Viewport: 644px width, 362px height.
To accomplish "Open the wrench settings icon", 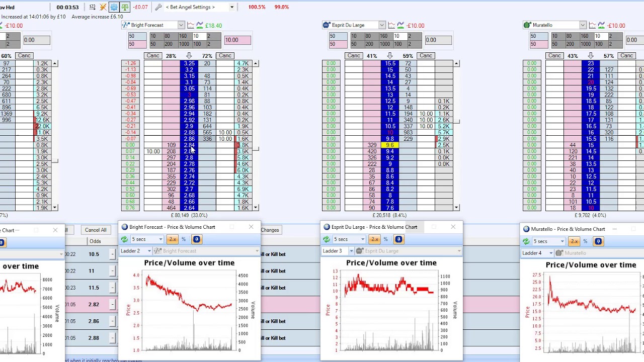I will (x=158, y=7).
